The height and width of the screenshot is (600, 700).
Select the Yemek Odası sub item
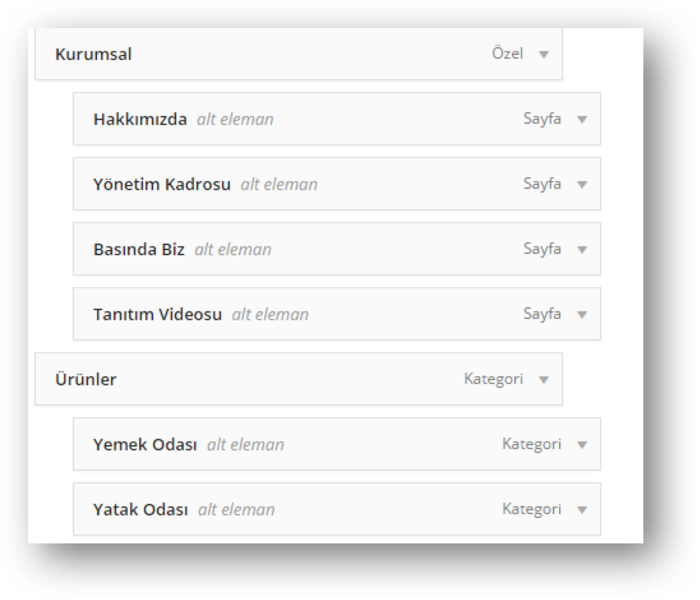click(x=145, y=445)
